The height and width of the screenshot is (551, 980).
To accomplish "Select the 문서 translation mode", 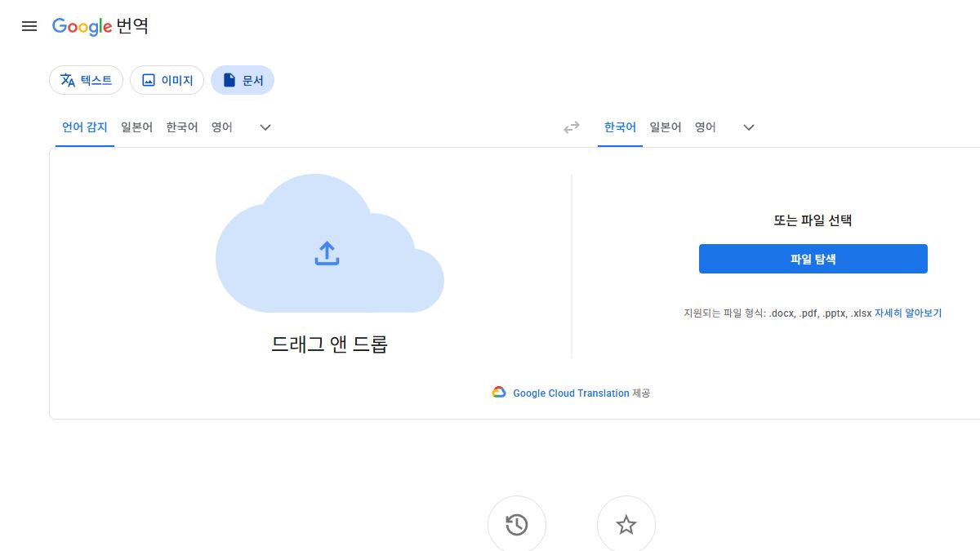I will coord(243,80).
